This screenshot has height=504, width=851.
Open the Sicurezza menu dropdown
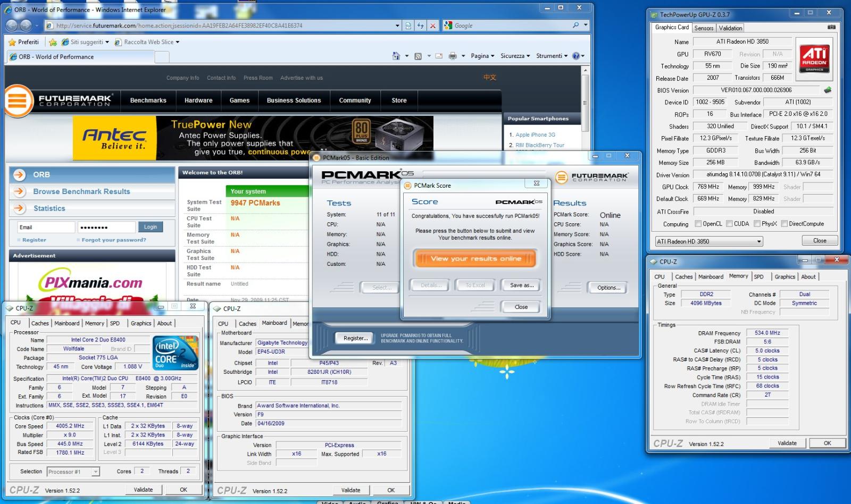point(515,56)
